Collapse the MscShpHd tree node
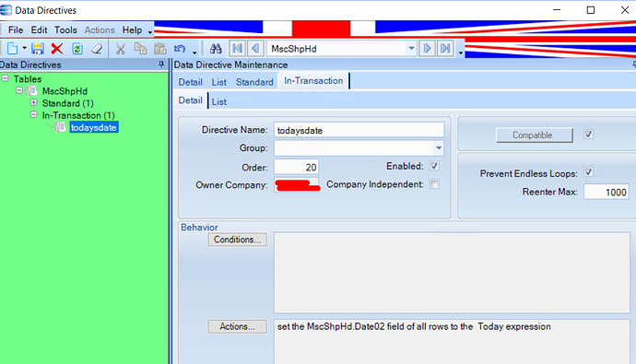This screenshot has width=636, height=364. coord(19,90)
